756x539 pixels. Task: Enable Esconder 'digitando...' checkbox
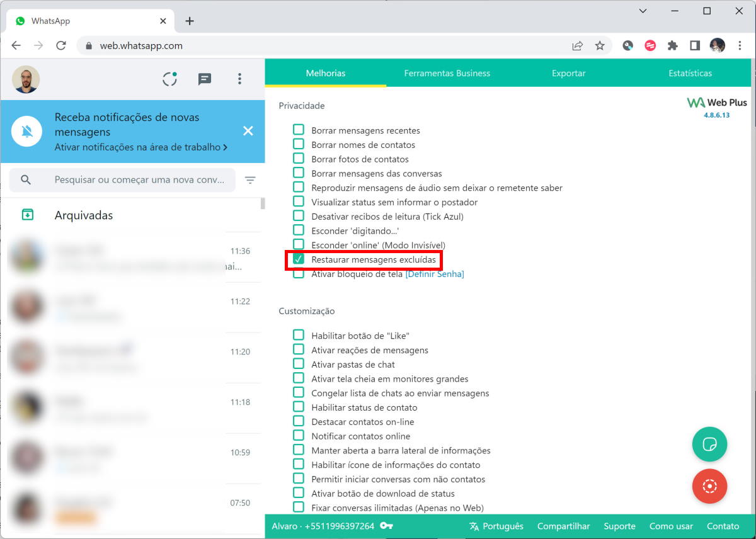[x=299, y=230]
